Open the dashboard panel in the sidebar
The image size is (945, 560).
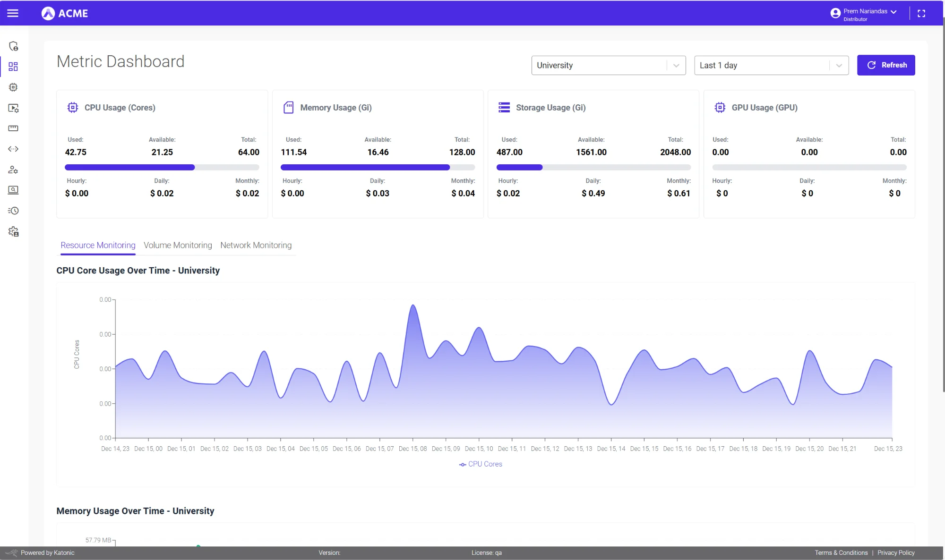point(13,67)
